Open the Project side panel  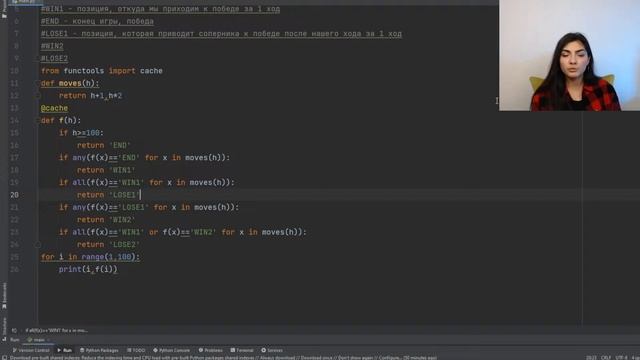pyautogui.click(x=4, y=10)
